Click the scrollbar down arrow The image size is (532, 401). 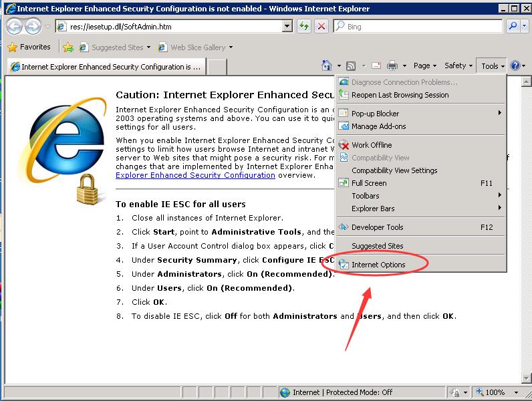(526, 378)
